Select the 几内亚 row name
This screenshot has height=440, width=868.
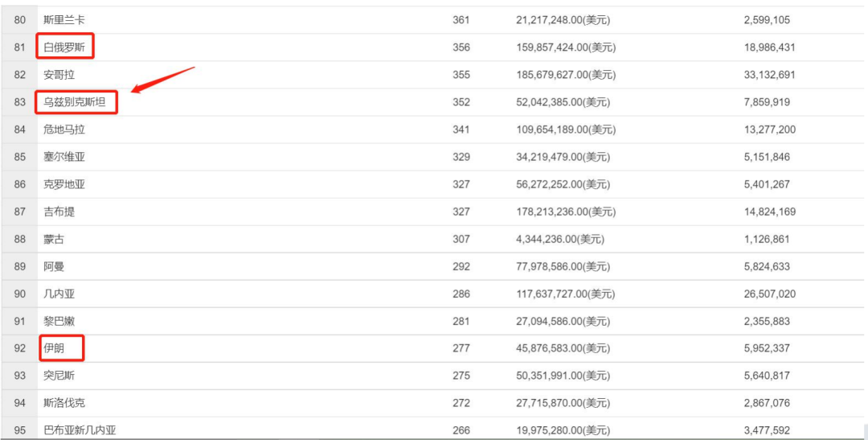tap(59, 294)
